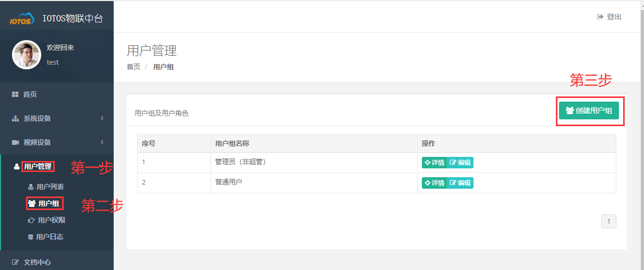
Task: Click the 用户组 group icon in sidebar
Action: tap(32, 203)
